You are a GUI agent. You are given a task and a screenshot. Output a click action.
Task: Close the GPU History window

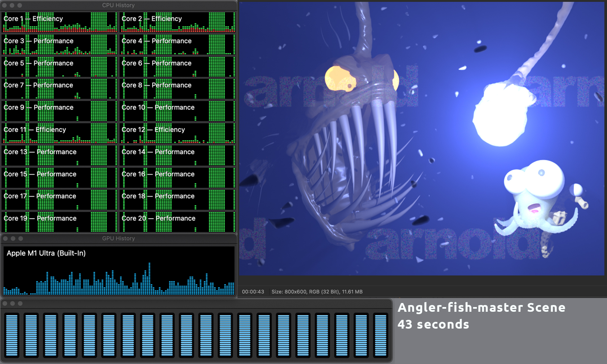(x=5, y=238)
